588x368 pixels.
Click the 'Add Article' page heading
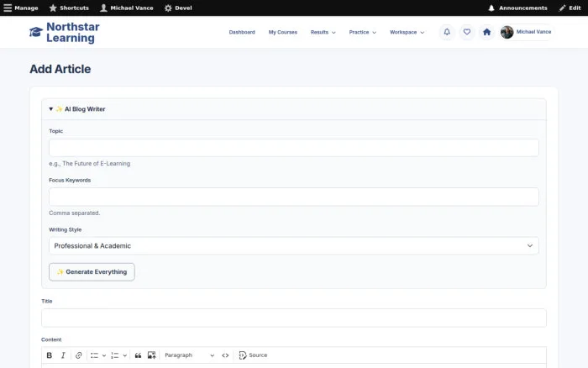60,69
